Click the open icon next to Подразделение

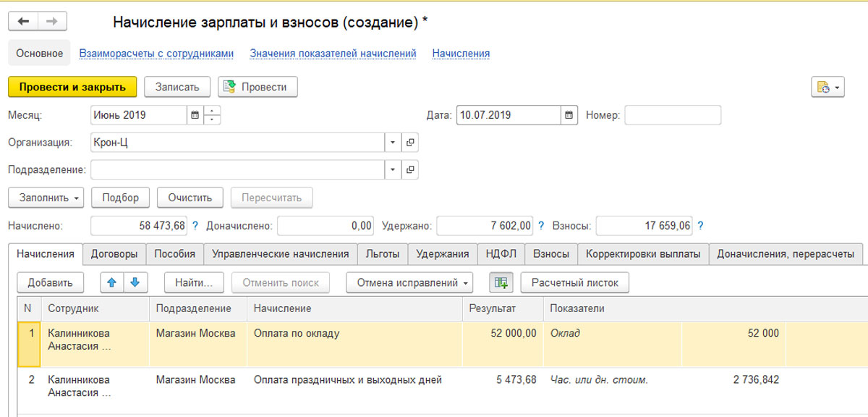pos(409,169)
